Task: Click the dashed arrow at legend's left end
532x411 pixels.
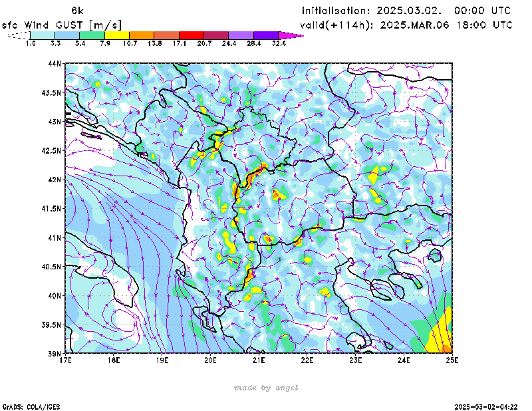Action: click(x=19, y=35)
